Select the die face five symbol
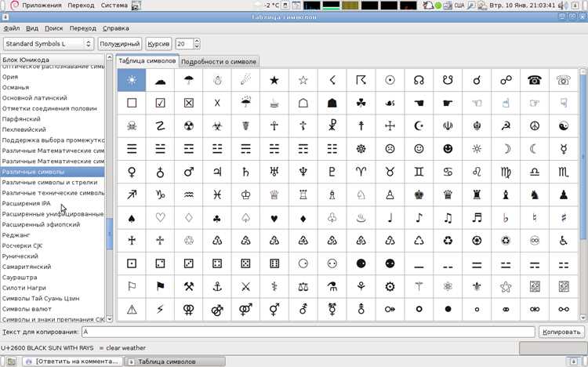 click(245, 263)
